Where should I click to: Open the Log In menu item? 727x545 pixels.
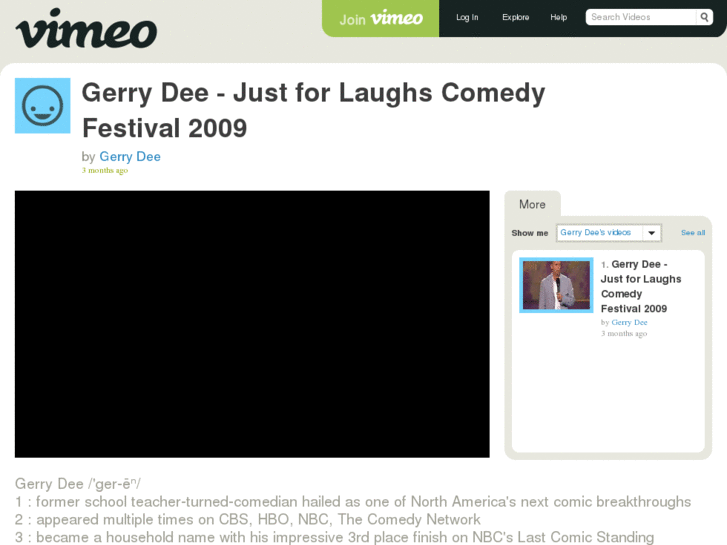(467, 17)
